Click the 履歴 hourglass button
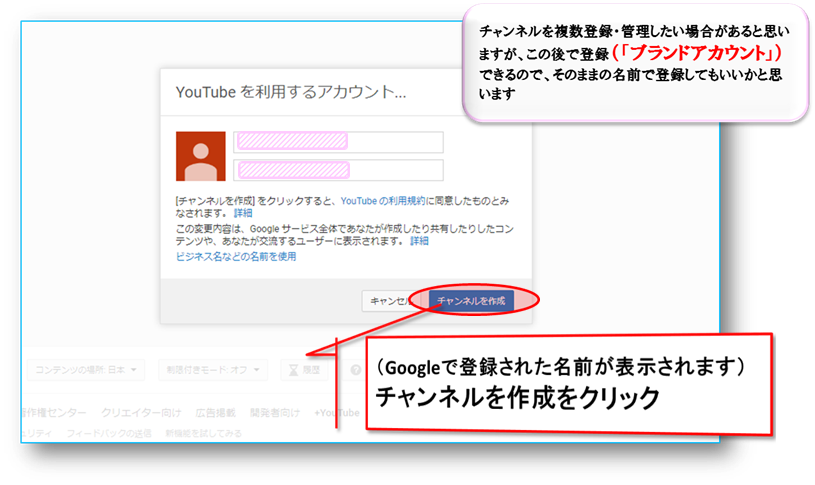Screen dimensions: 815x485 point(304,370)
